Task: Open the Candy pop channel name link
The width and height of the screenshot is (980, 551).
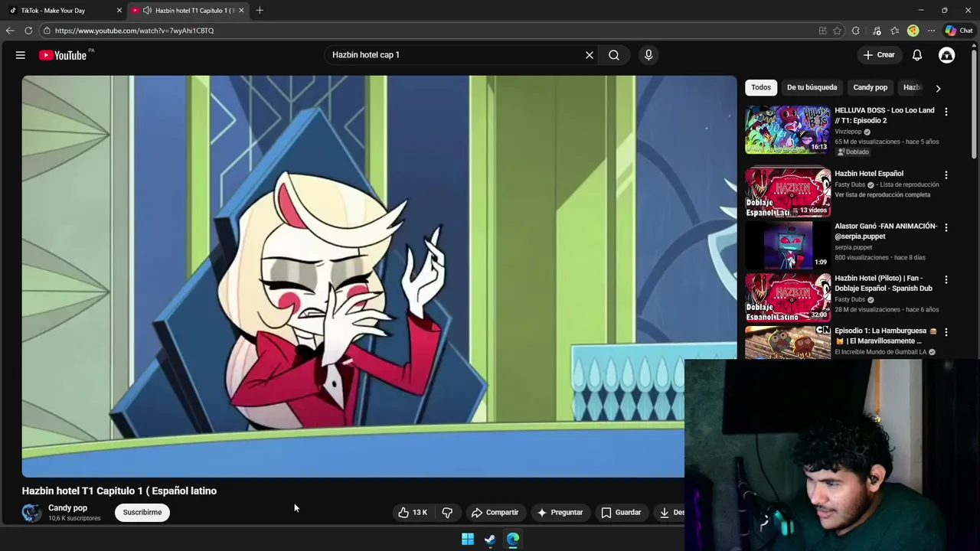Action: (68, 508)
